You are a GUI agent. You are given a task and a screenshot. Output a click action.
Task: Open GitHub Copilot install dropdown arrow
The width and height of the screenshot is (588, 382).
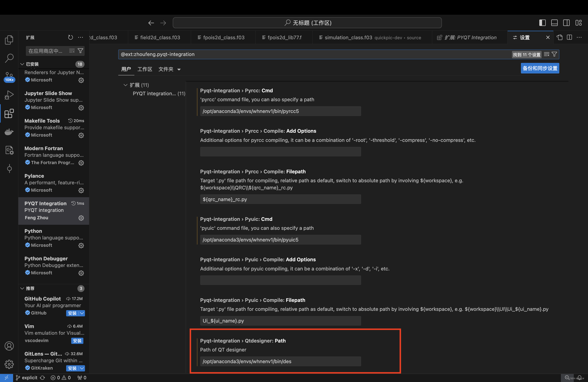[82, 313]
